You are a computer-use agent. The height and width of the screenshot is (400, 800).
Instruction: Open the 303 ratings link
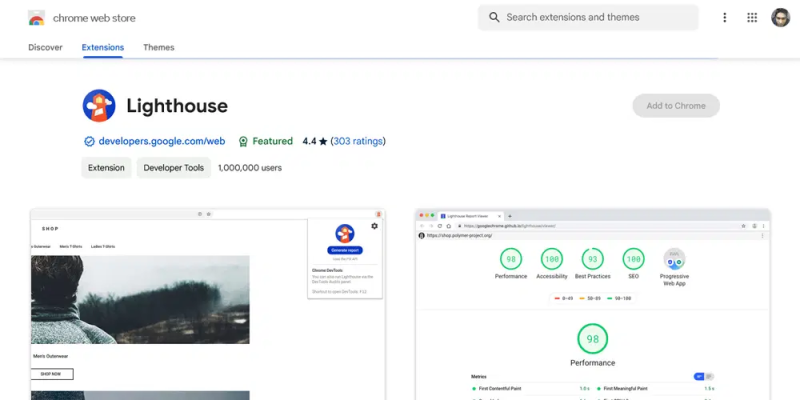coord(358,141)
